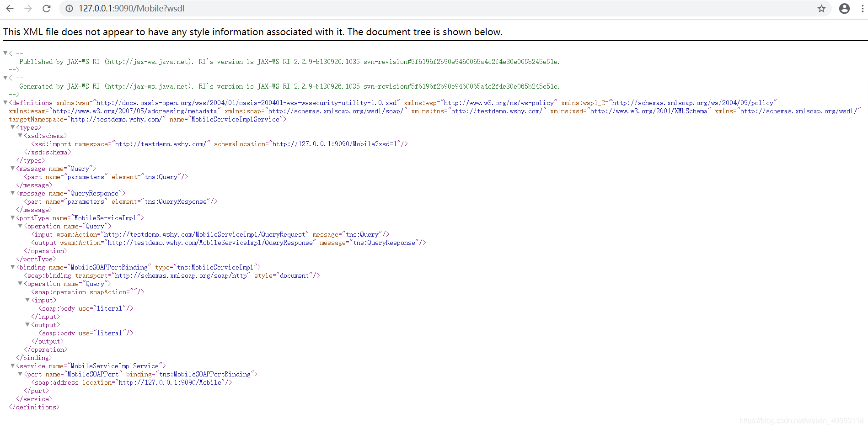Click the element value "tns:Query" in part
The image size is (868, 429).
click(x=161, y=177)
